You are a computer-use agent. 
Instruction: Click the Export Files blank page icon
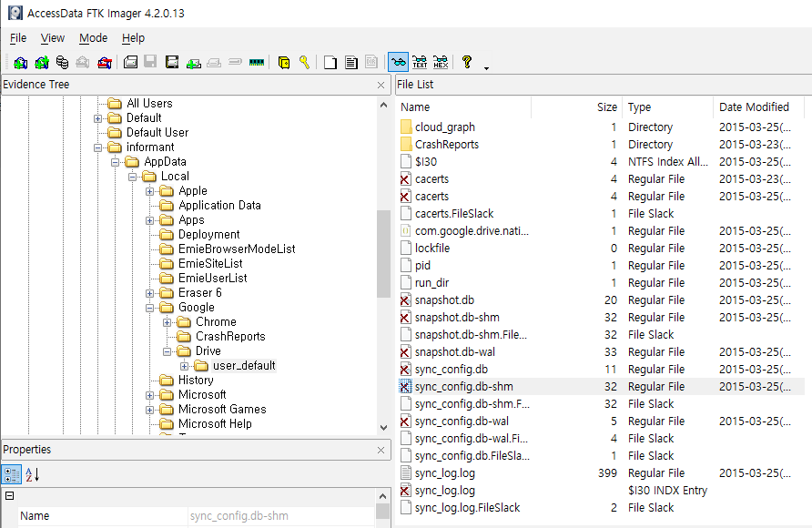[330, 63]
